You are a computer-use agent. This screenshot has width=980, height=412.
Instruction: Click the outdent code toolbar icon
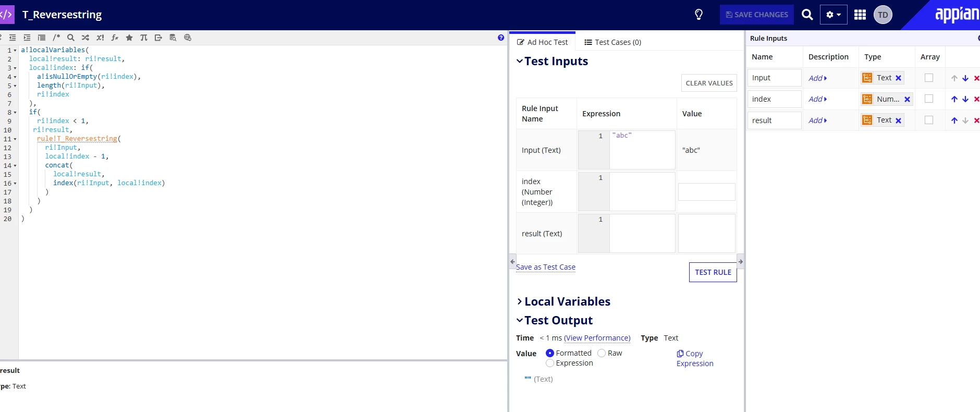click(x=13, y=38)
